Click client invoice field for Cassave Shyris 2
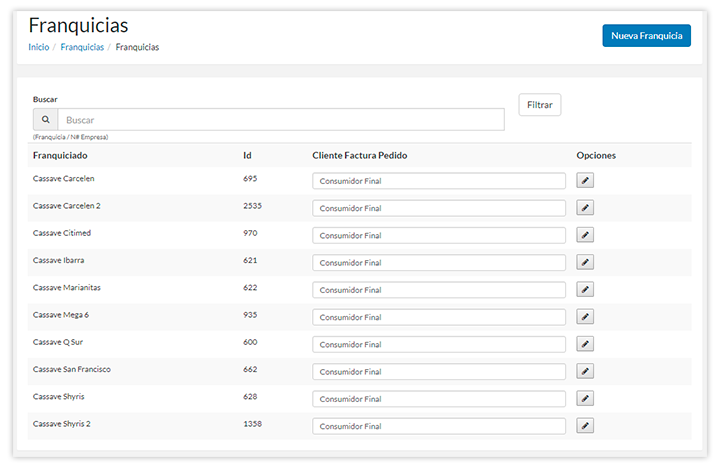Viewport: 725px width, 472px height. (438, 426)
